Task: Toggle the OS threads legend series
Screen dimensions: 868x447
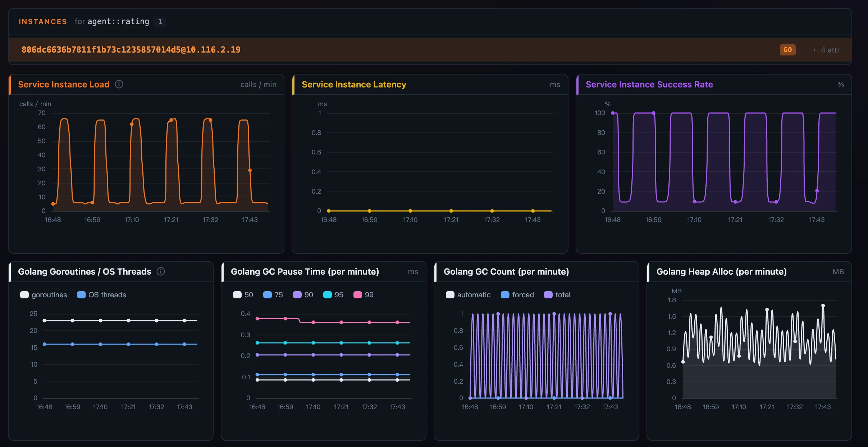Action: tap(101, 295)
